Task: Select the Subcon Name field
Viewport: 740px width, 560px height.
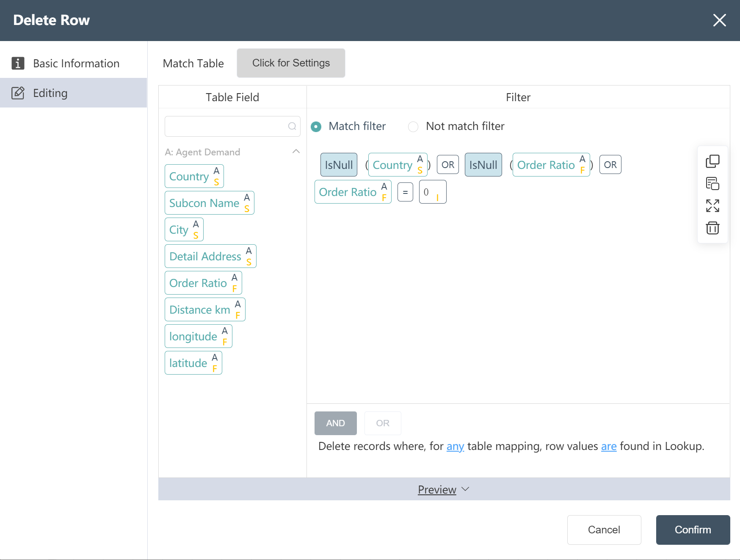Action: pos(210,203)
